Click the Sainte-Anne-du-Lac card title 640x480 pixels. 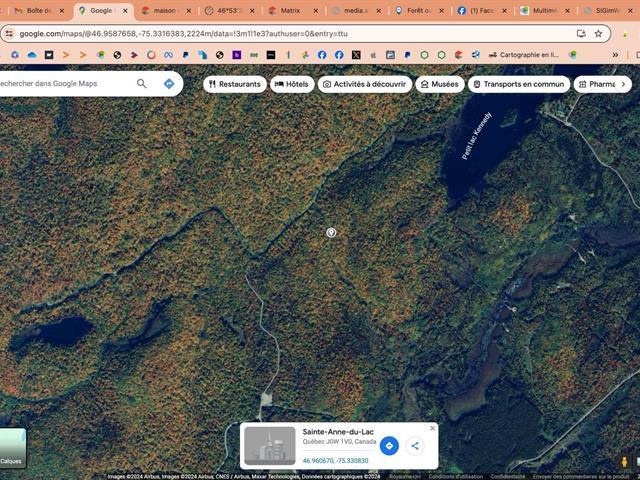point(338,431)
